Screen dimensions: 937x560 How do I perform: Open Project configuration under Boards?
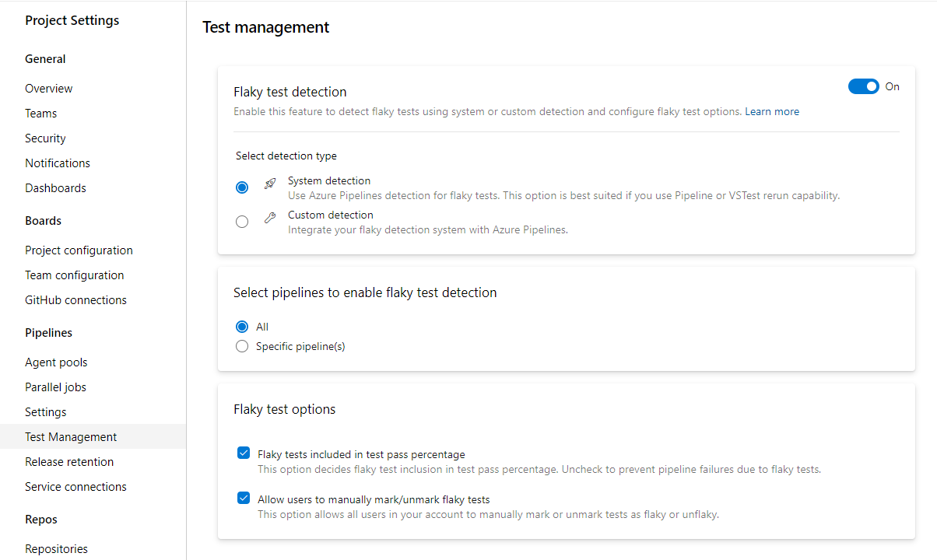pos(79,250)
